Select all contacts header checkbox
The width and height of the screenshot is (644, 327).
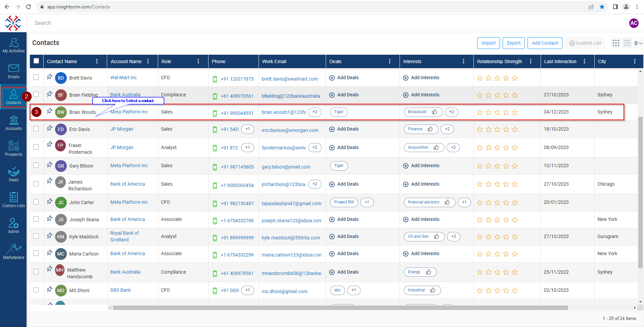(36, 61)
